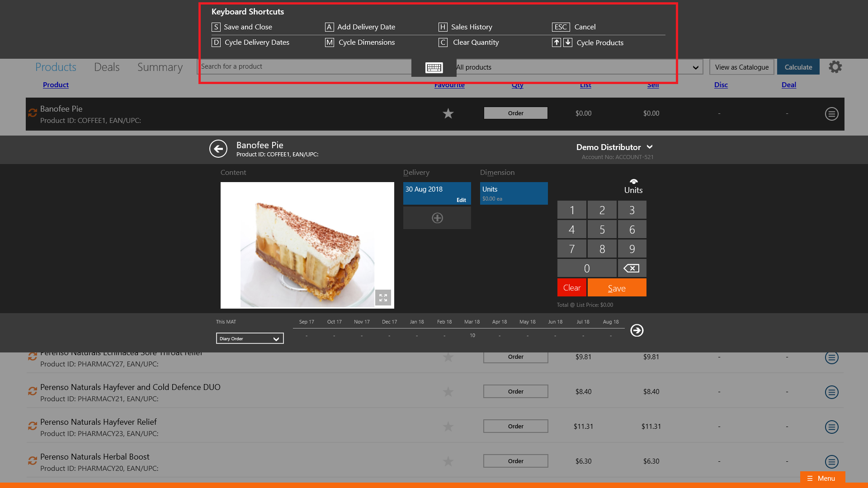Open row menu for Perenso Naturals Hayfever Relief

click(831, 427)
